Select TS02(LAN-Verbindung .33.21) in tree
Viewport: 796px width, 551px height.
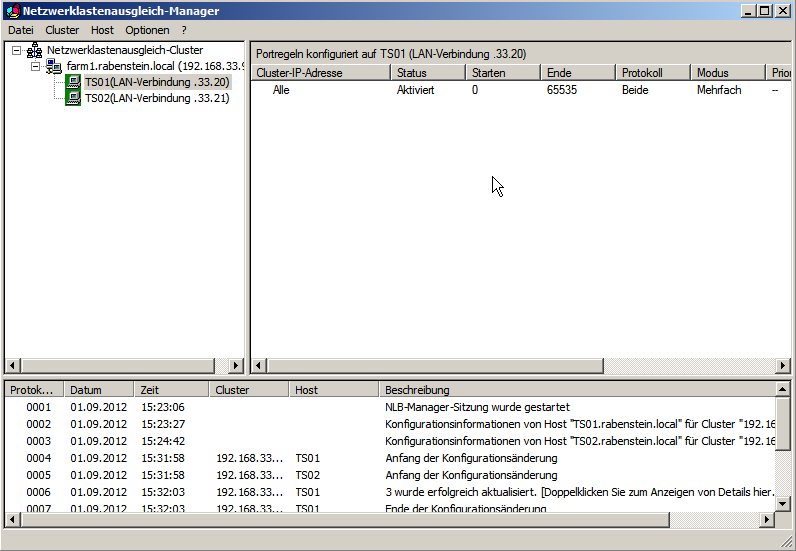click(x=156, y=98)
